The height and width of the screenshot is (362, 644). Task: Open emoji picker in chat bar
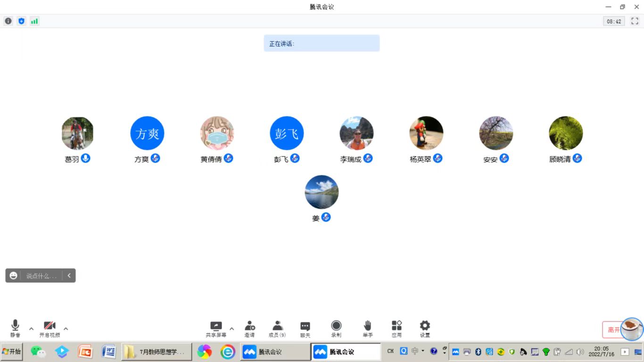13,276
